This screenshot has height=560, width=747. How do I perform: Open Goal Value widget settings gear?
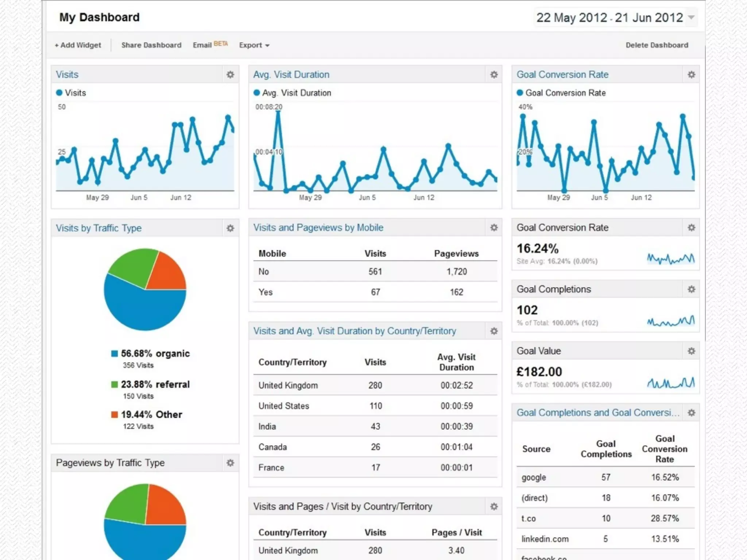tap(691, 351)
